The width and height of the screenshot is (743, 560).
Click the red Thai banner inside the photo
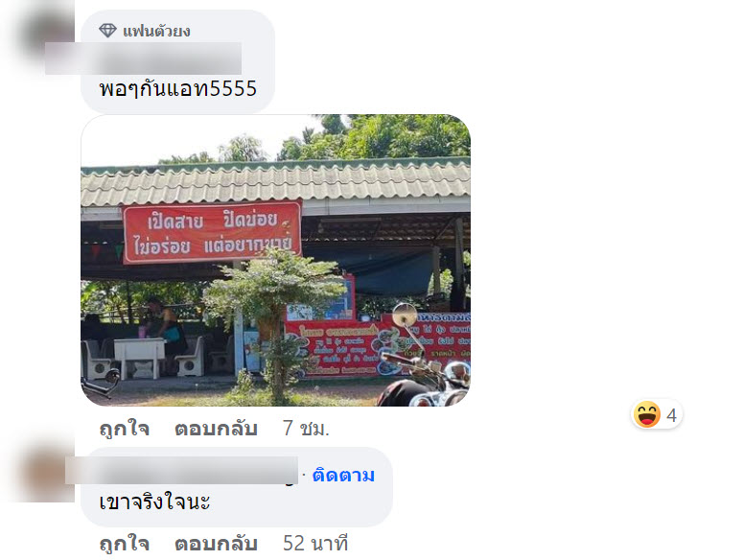point(212,232)
